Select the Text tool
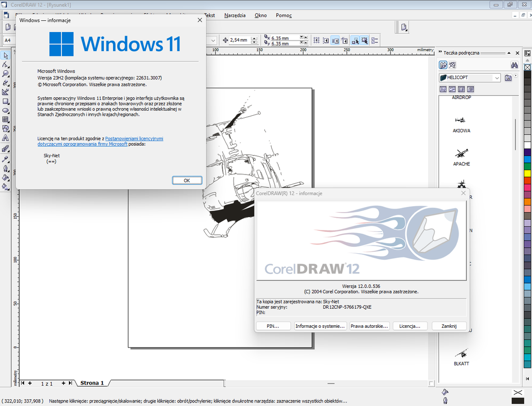Screen dimensions: 532x406 (x=6, y=138)
